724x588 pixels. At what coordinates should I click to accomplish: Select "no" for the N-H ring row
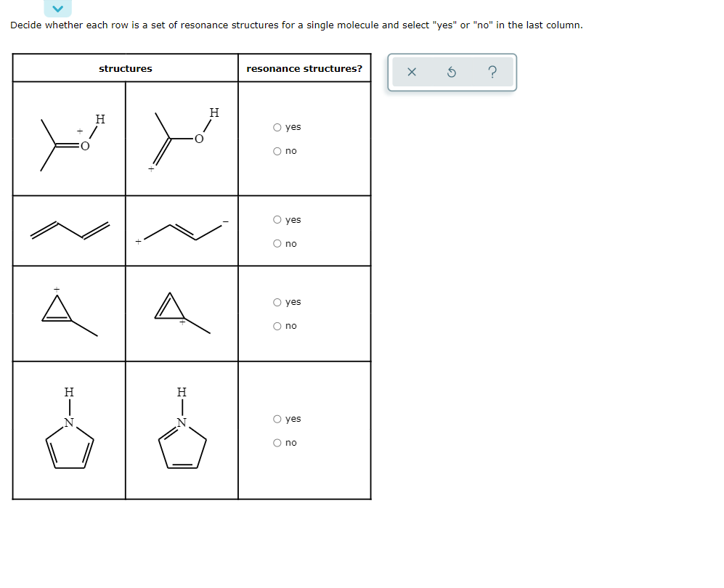(277, 442)
